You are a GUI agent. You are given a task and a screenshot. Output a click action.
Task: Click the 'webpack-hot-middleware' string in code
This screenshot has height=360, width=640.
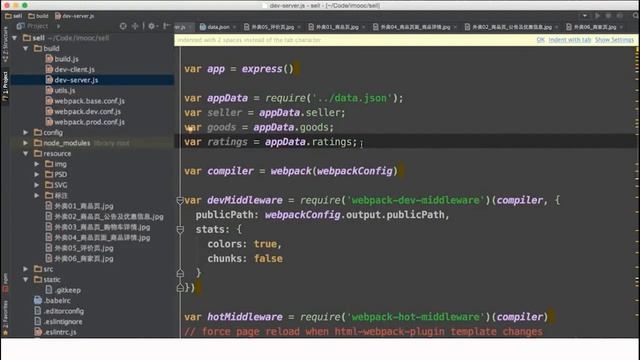(x=416, y=317)
